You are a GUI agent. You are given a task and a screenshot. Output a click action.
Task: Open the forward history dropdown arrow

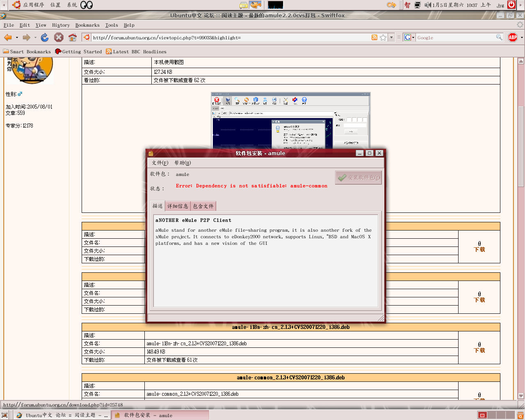(35, 38)
